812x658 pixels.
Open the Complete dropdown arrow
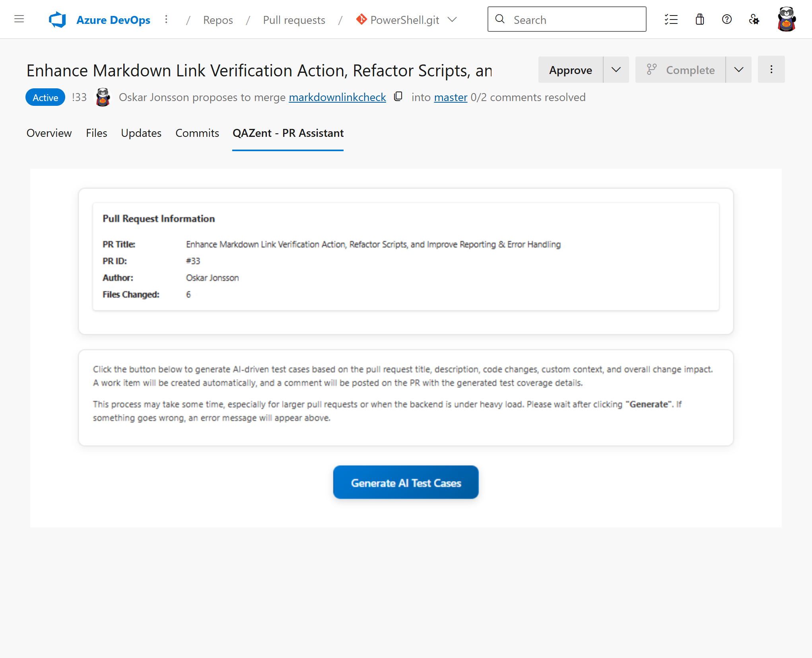coord(738,70)
